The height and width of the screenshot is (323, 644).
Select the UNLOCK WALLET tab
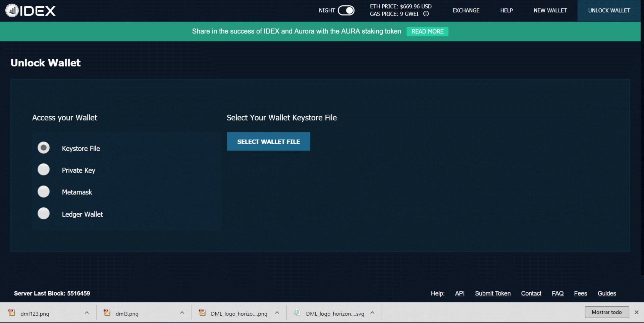point(609,10)
